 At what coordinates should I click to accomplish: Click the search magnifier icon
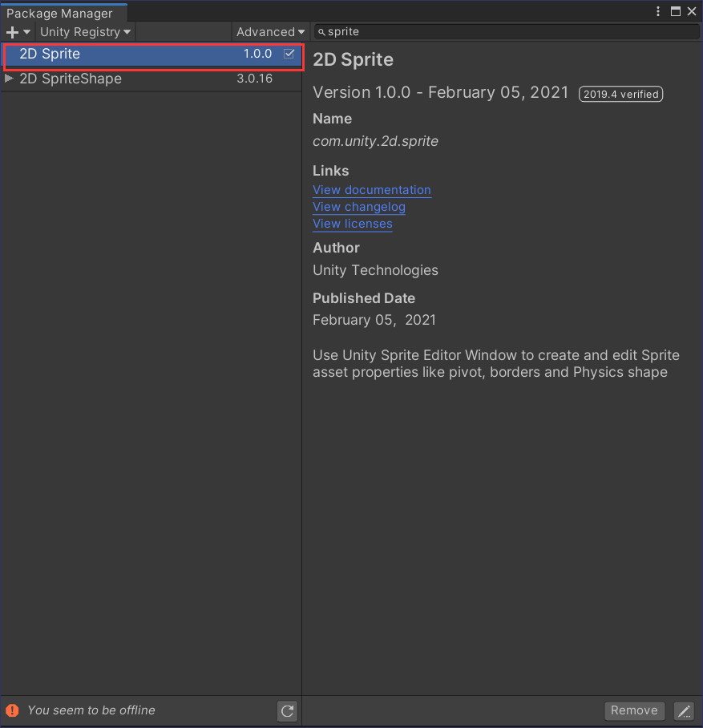(x=321, y=32)
